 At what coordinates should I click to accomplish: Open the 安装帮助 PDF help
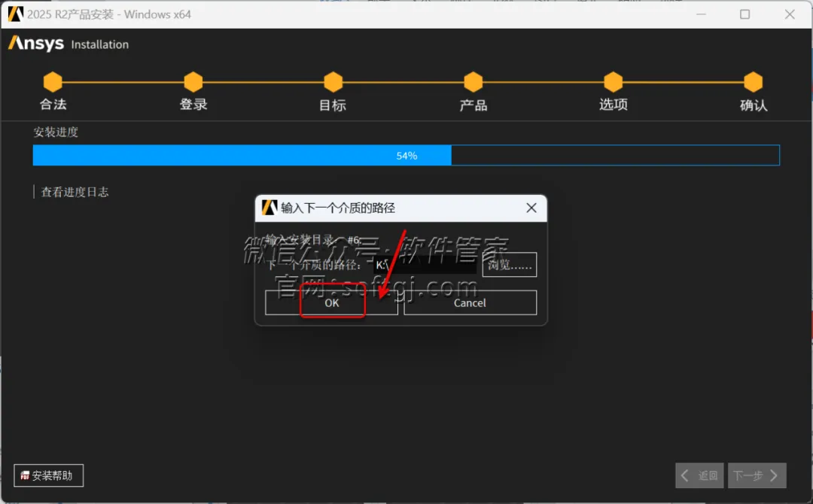tap(49, 475)
